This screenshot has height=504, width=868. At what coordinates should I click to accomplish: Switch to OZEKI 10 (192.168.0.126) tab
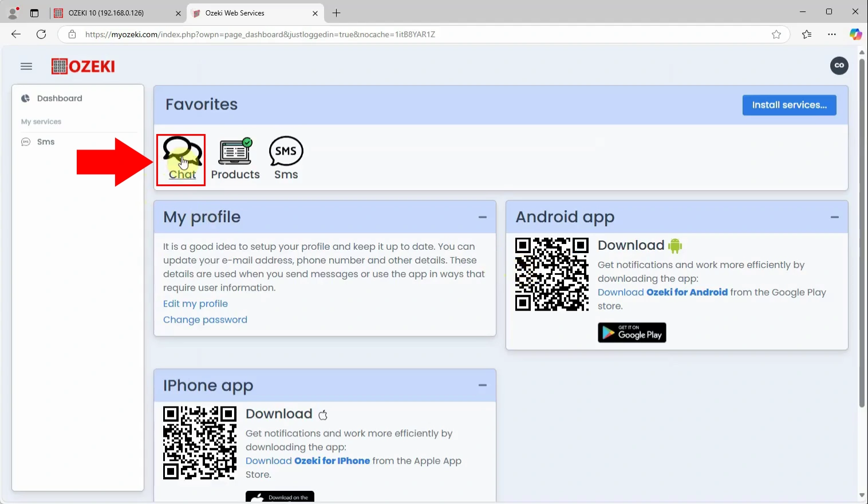(117, 13)
